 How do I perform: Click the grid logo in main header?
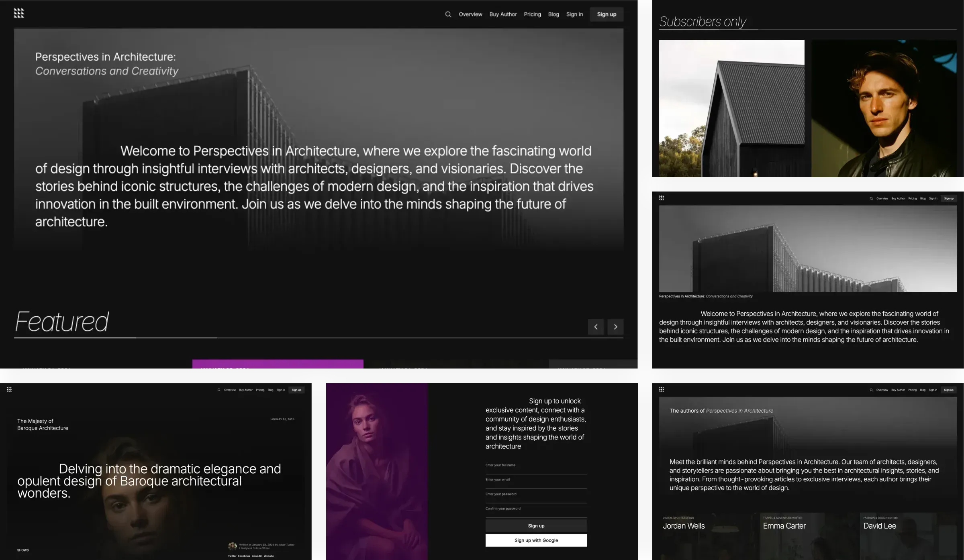pos(19,13)
